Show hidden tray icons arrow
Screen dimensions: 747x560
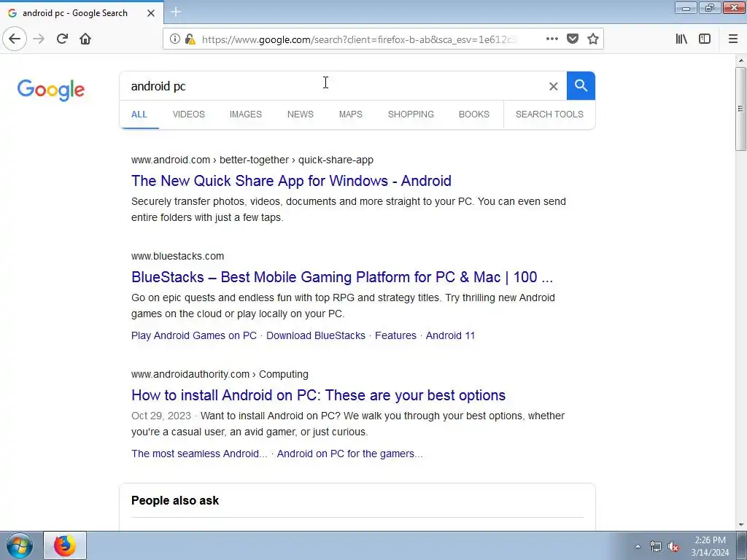click(x=638, y=546)
